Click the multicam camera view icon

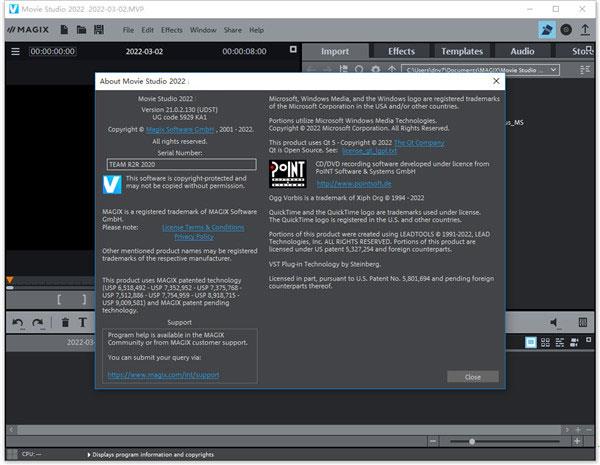coord(574,342)
